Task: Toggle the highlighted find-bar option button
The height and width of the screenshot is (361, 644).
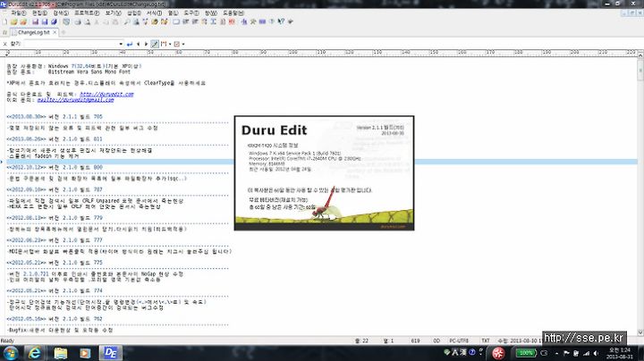Action: (x=155, y=44)
